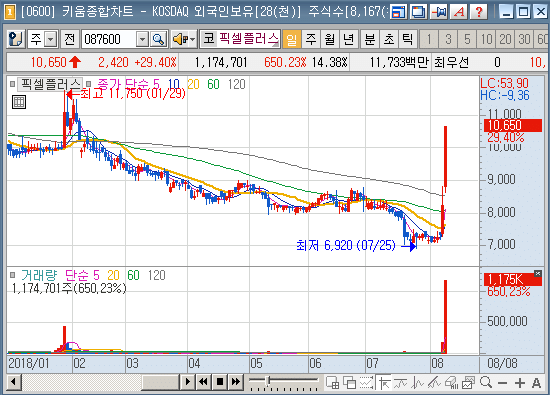Viewport: 550px width, 395px height.
Task: Click the vertical line chart tool icon
Action: tap(417, 382)
